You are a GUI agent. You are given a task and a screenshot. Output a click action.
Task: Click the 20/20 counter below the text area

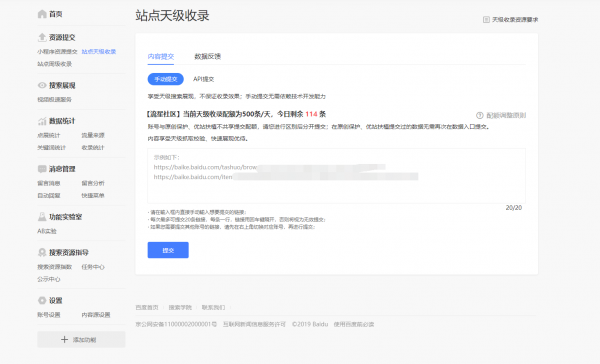[x=514, y=207]
